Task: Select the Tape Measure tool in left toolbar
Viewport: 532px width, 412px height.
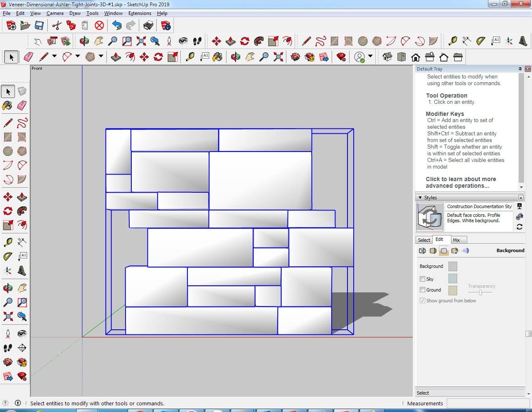Action: [7, 242]
